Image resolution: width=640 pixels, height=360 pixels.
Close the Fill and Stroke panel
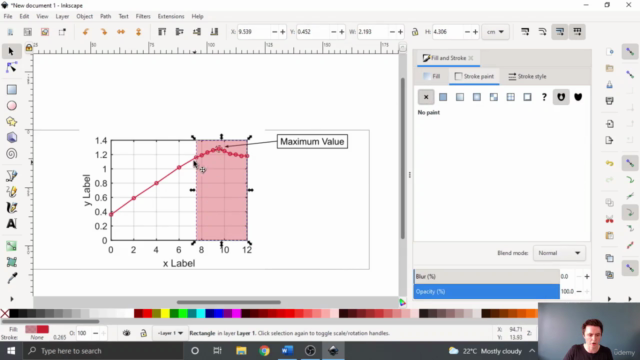[471, 58]
